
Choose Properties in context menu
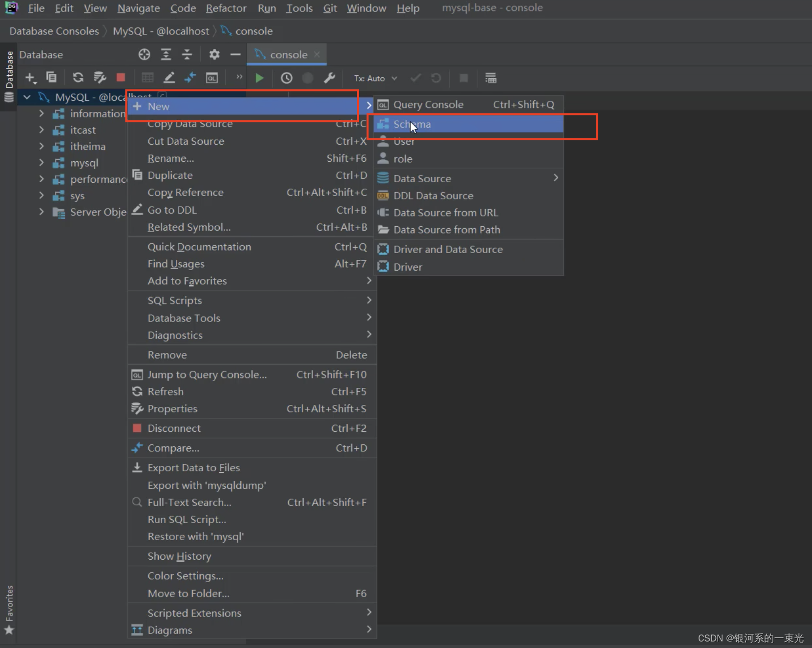click(252, 408)
